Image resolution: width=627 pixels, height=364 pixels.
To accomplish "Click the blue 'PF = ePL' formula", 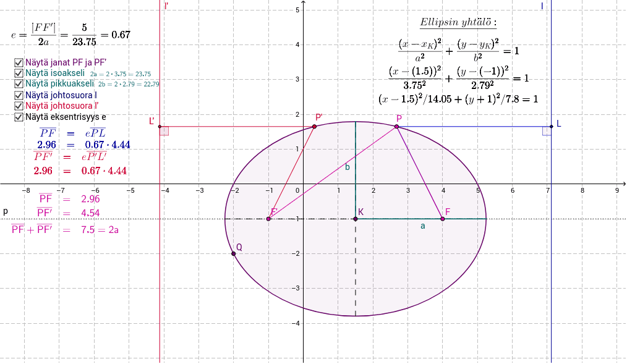I will [x=72, y=133].
